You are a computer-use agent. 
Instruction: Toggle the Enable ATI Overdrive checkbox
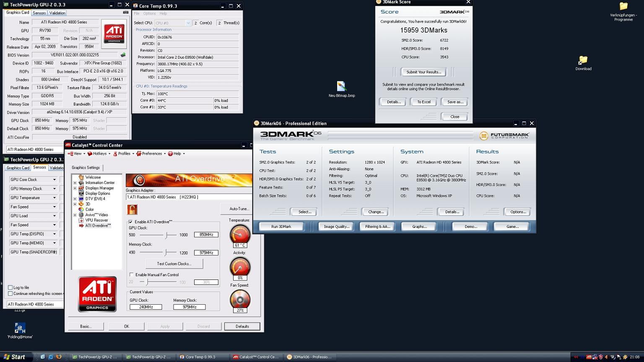[131, 222]
